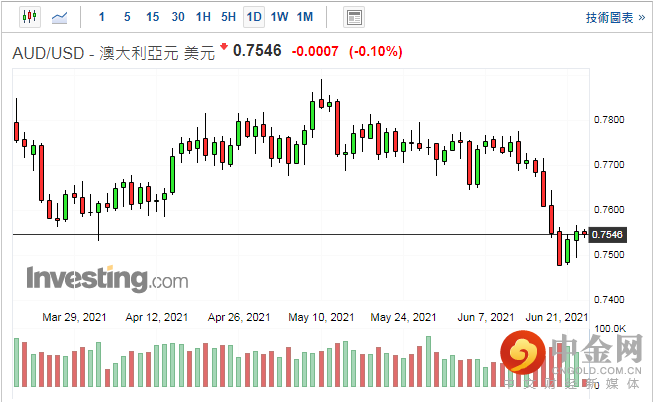Click the 100.0K volume axis label
The image size is (657, 402).
coord(610,329)
